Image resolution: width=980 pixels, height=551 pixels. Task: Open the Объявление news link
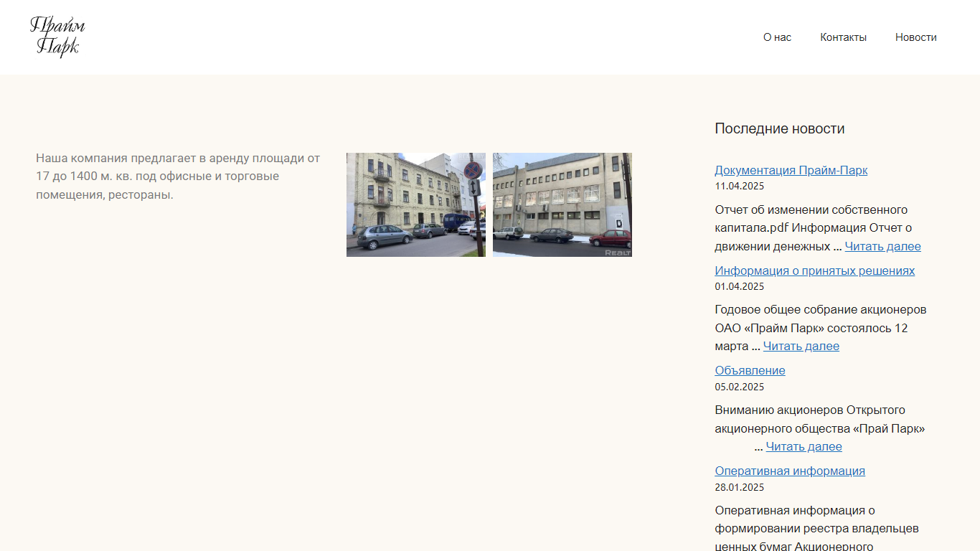(750, 370)
